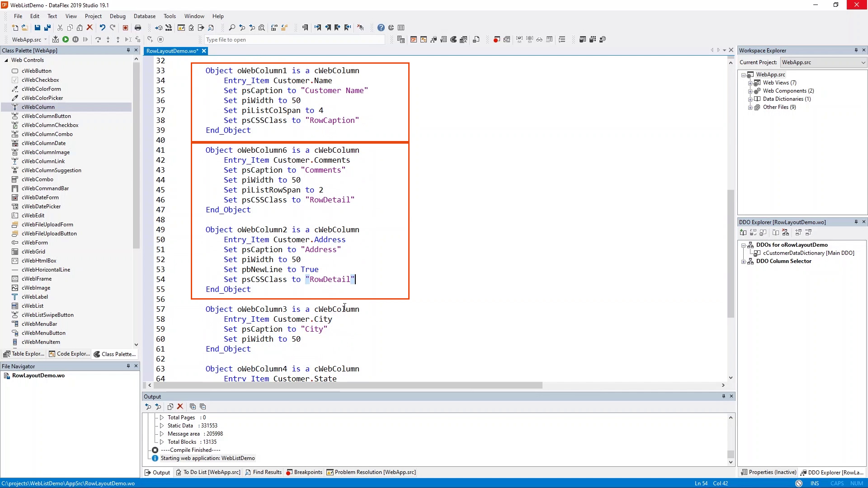Expand the Web Views (7) node
The image size is (868, 488).
(750, 83)
